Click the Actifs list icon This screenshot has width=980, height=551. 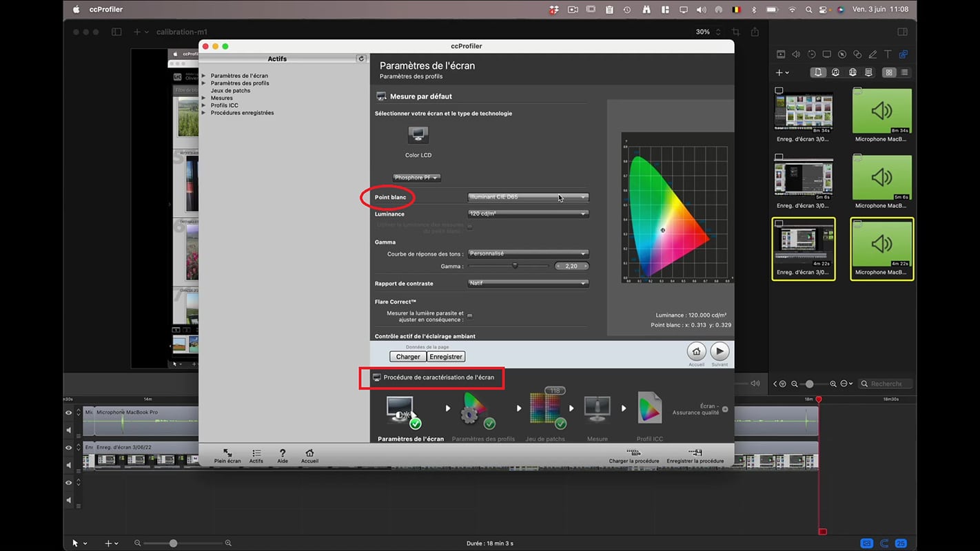(256, 456)
